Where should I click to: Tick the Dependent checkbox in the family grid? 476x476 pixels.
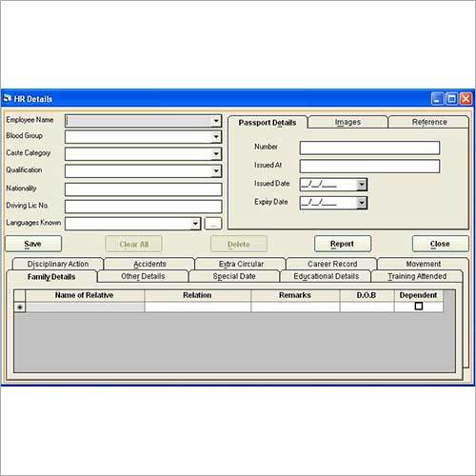pyautogui.click(x=419, y=307)
